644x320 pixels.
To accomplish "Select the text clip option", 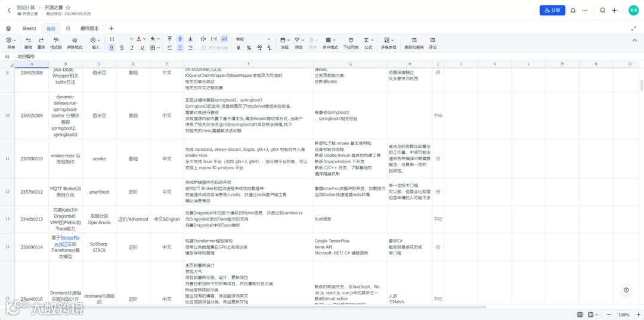I will pyautogui.click(x=213, y=39).
